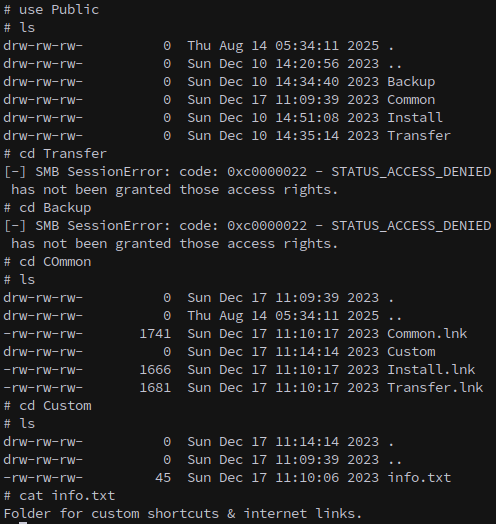Select the Custom folder entry

tap(411, 352)
